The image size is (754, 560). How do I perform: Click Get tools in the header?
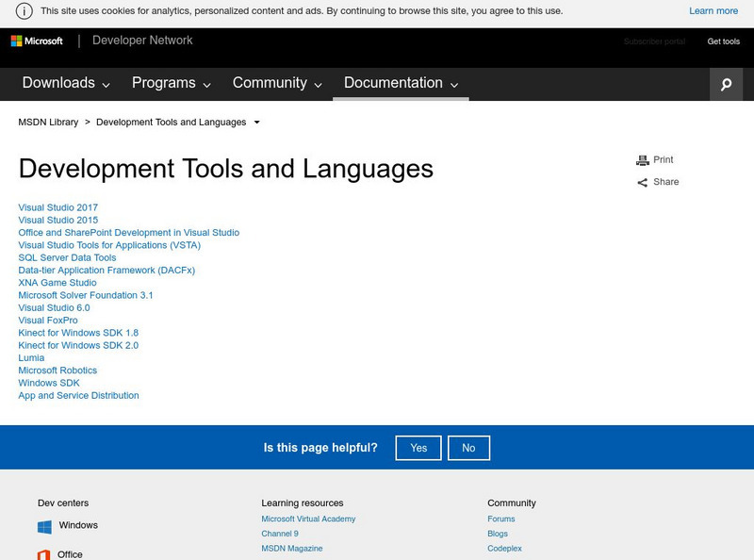point(723,41)
